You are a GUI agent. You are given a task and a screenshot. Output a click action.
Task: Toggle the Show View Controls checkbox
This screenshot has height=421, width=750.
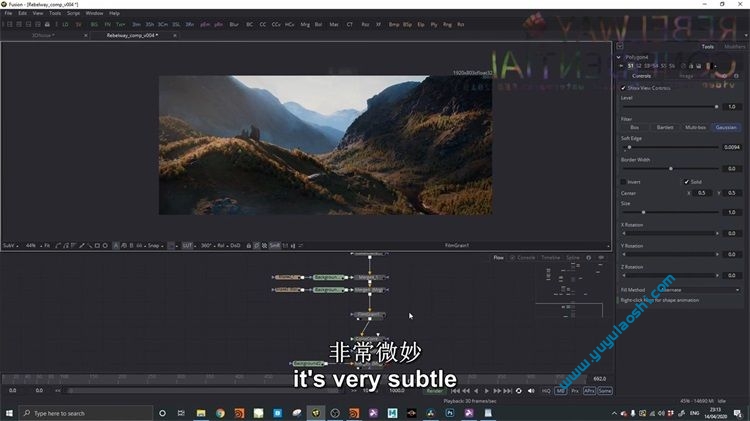click(623, 88)
